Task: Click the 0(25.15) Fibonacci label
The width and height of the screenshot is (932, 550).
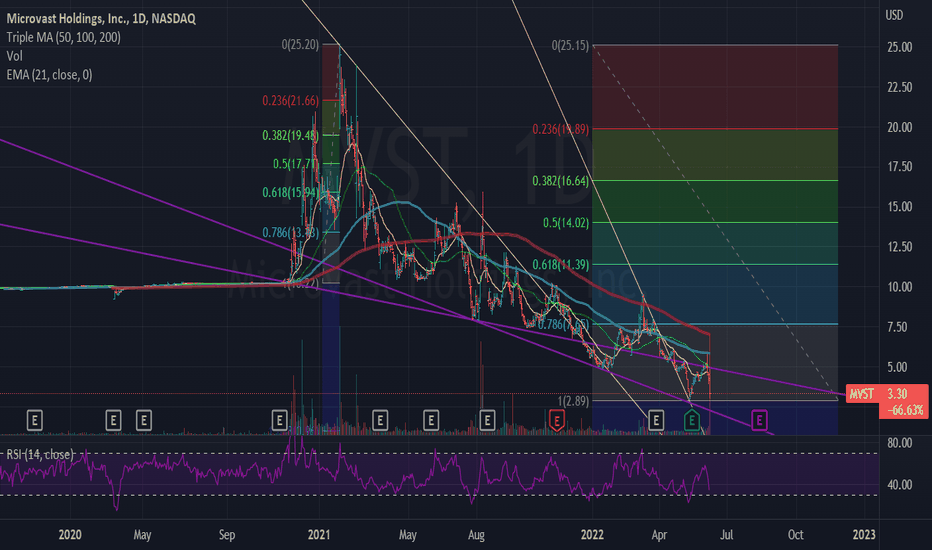Action: [570, 45]
